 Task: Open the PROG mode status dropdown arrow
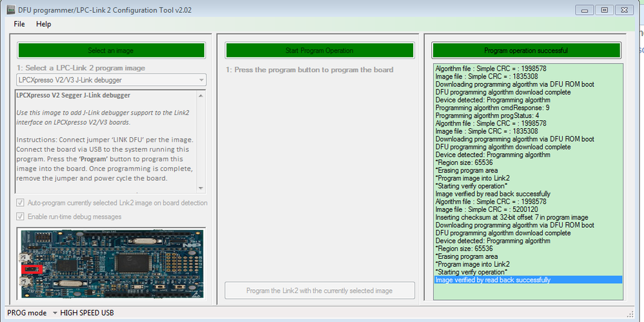[55, 313]
